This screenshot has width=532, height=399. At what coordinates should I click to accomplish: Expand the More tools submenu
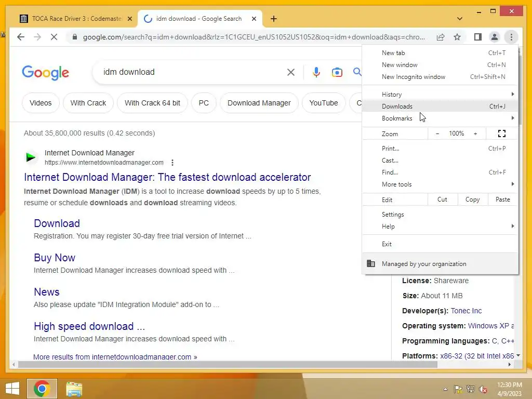coord(441,184)
